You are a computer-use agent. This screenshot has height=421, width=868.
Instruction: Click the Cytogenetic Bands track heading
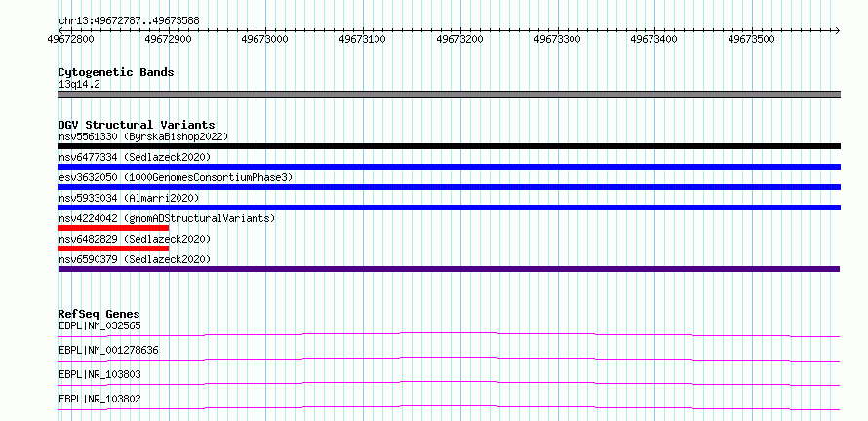[116, 72]
